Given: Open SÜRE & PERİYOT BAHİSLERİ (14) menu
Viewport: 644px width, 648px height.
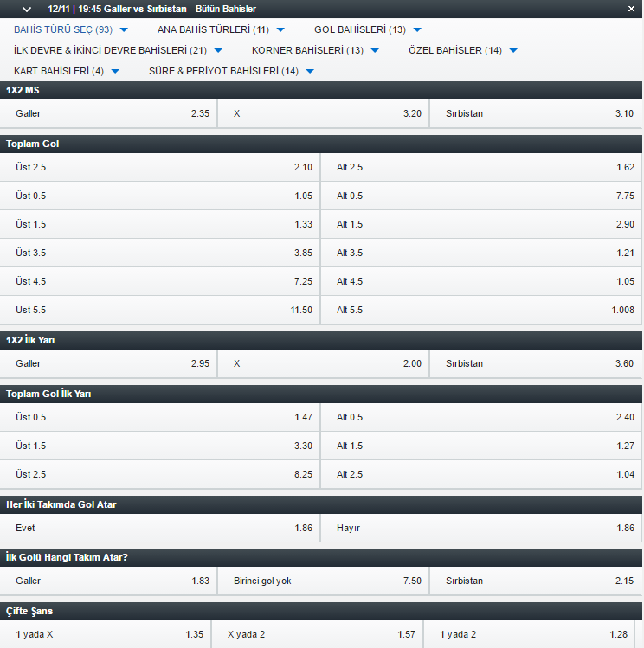Looking at the screenshot, I should [x=231, y=71].
